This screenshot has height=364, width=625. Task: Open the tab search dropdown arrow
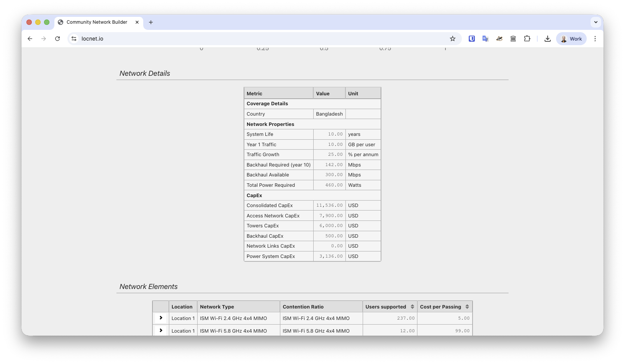596,22
